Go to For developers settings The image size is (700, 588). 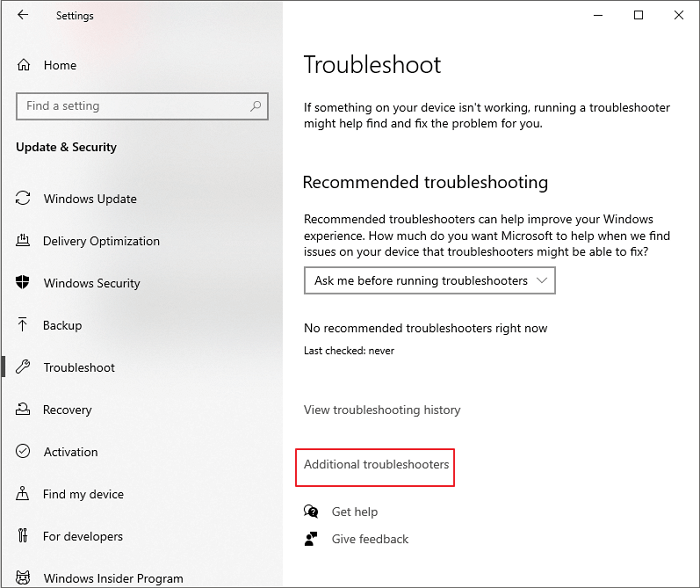(82, 537)
